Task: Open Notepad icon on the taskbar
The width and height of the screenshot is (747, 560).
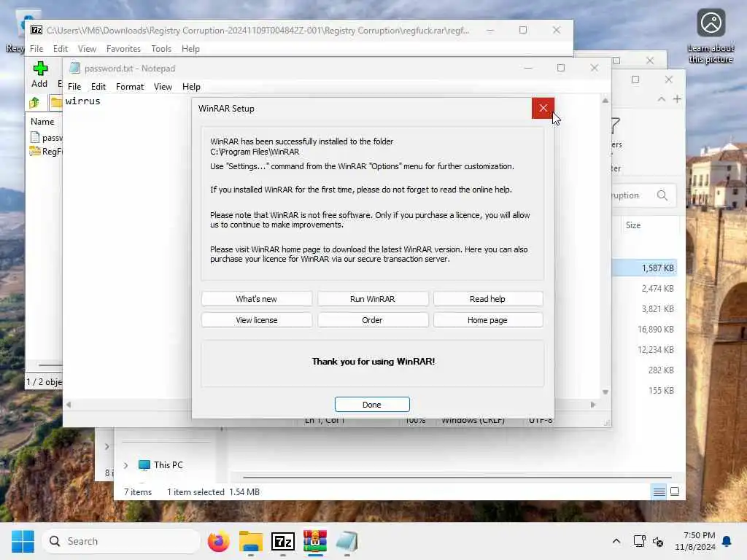Action: pyautogui.click(x=347, y=542)
